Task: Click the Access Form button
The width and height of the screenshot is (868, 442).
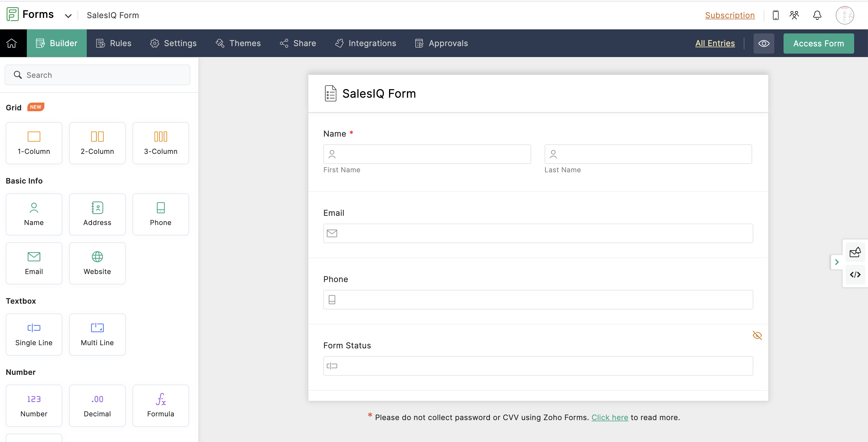Action: pos(818,44)
